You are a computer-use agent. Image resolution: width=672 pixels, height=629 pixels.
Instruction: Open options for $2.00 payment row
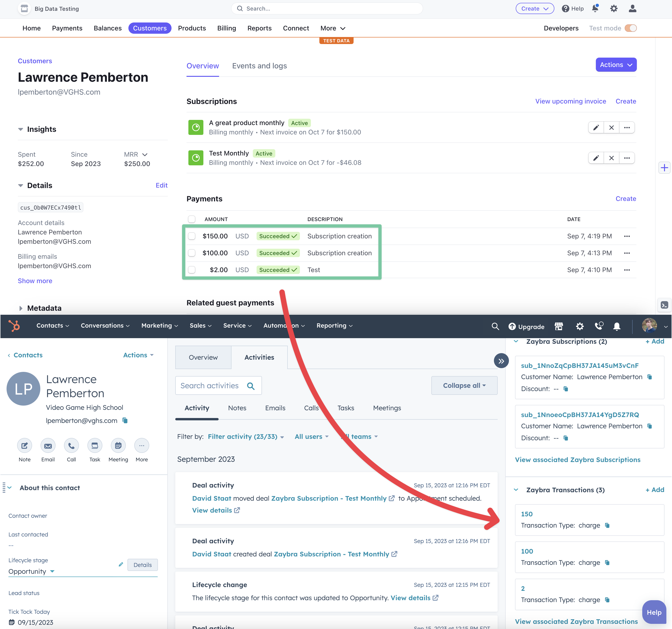627,270
